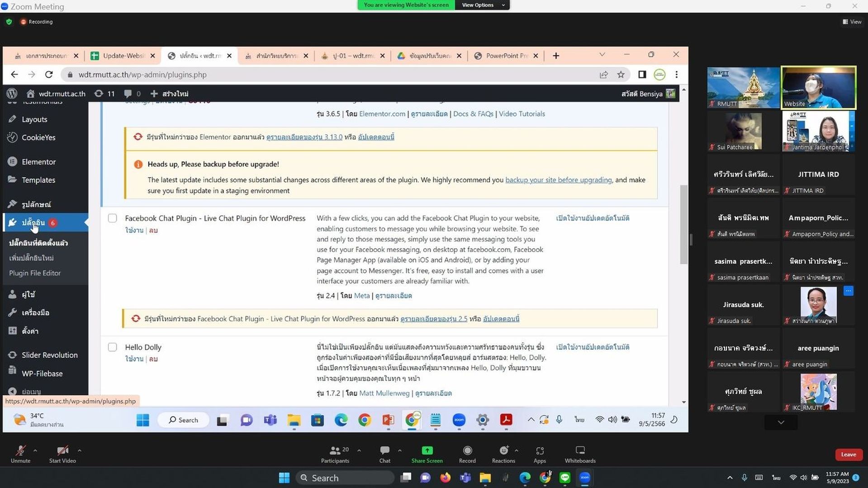
Task: Click the backup your site before upgrading link
Action: (x=558, y=180)
